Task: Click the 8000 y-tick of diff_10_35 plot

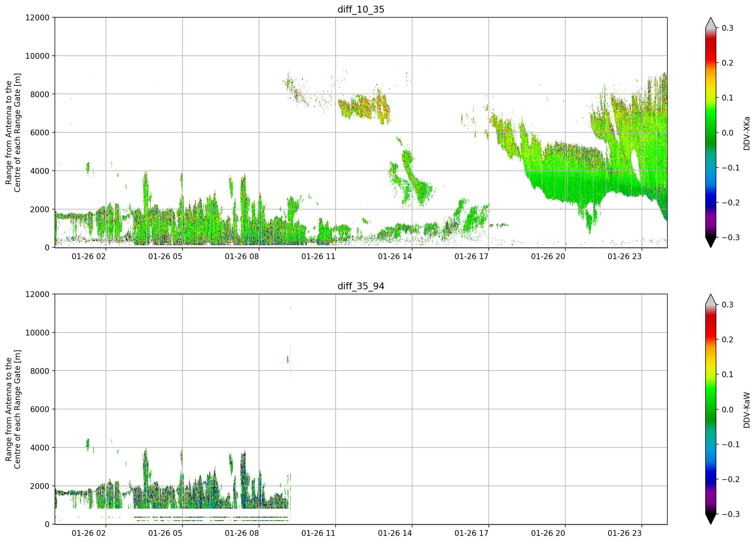Action: tap(40, 94)
